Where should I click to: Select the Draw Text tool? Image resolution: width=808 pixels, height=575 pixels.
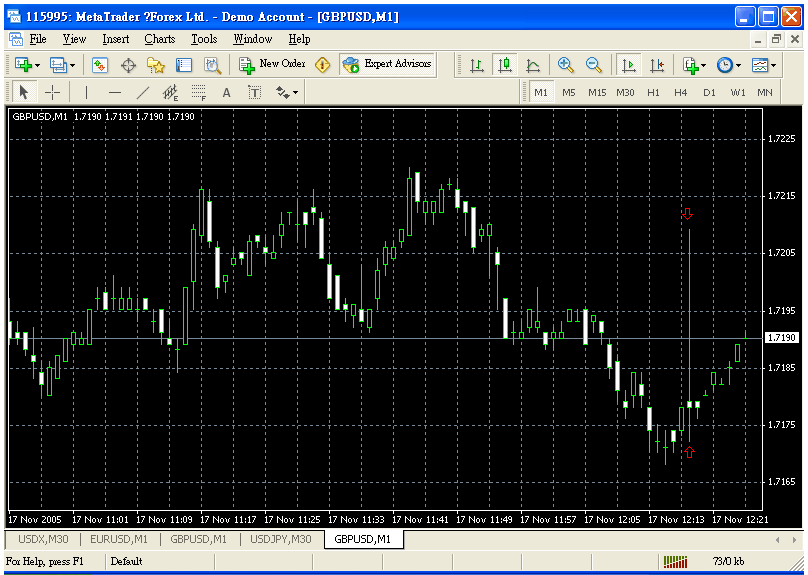[x=226, y=93]
